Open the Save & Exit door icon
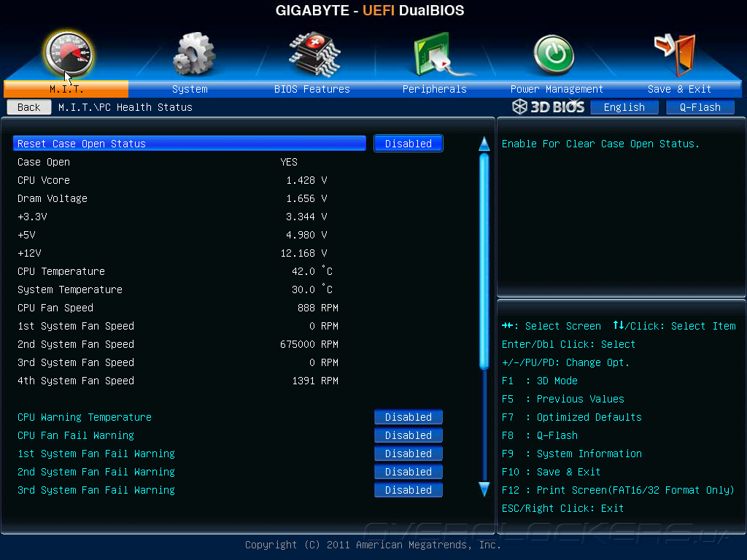 [x=676, y=54]
